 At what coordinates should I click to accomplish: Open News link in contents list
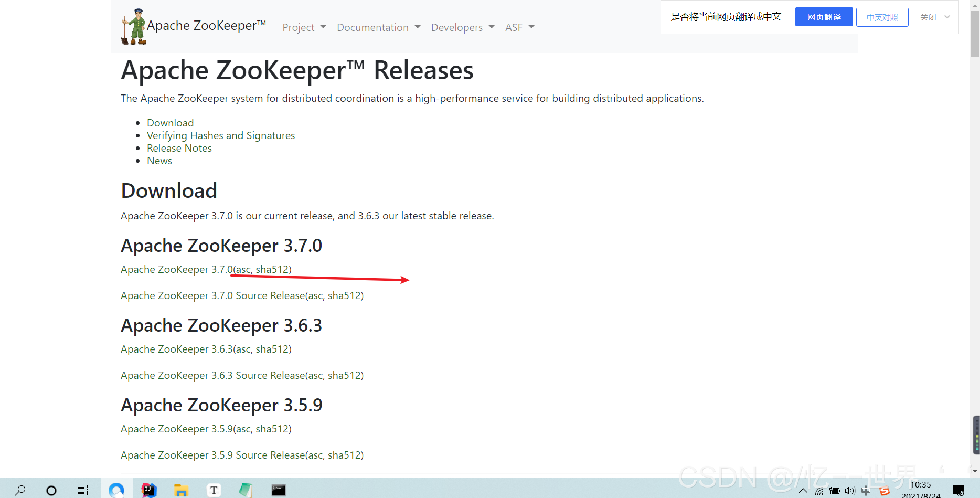[x=159, y=161]
